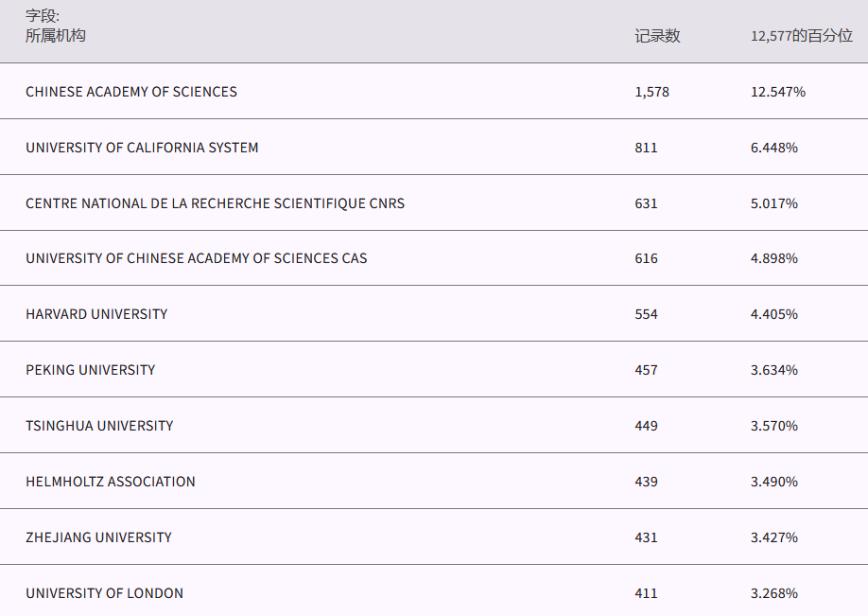This screenshot has width=868, height=616.
Task: Click the 所属机构 column header
Action: [56, 36]
